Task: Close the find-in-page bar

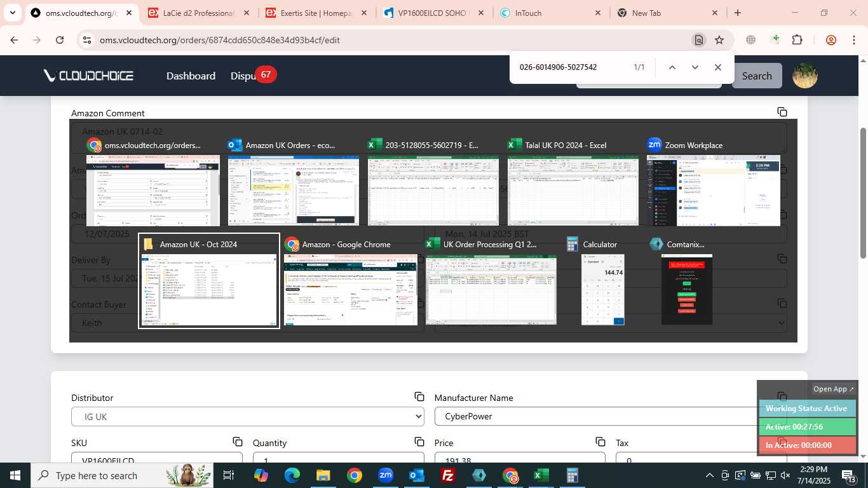Action: 717,67
